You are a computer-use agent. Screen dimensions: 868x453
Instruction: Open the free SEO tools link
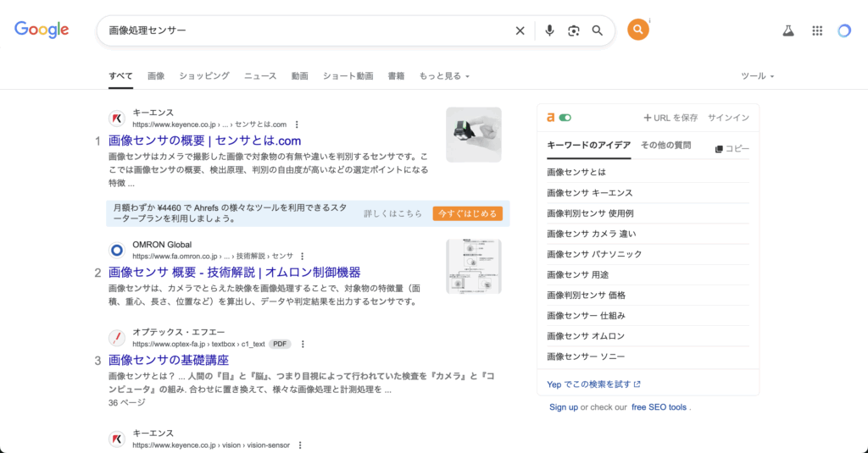tap(659, 407)
